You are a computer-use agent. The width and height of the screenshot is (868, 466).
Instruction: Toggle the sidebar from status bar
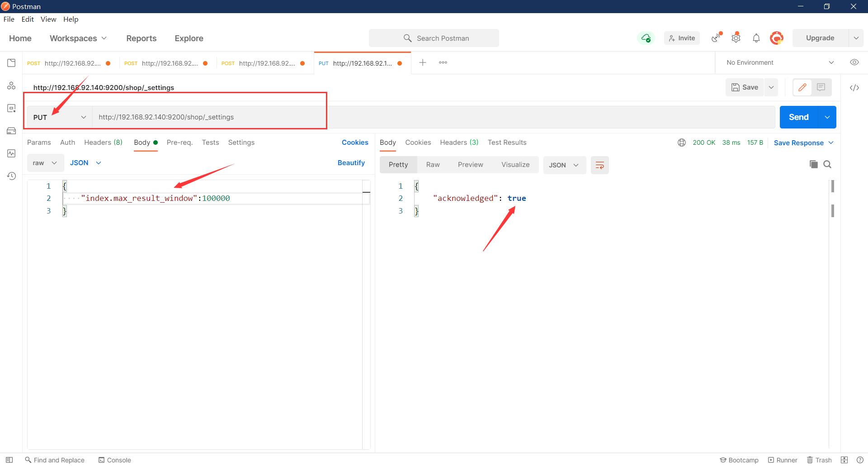pos(9,460)
